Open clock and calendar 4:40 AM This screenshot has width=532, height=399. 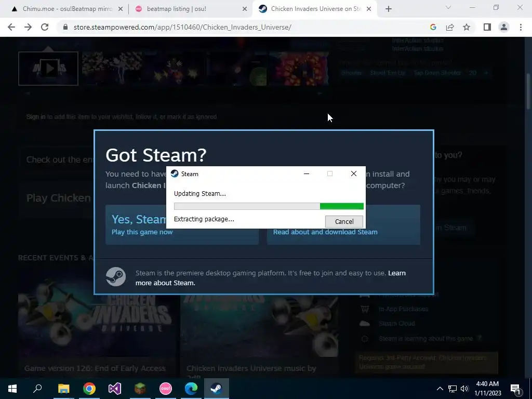click(487, 389)
